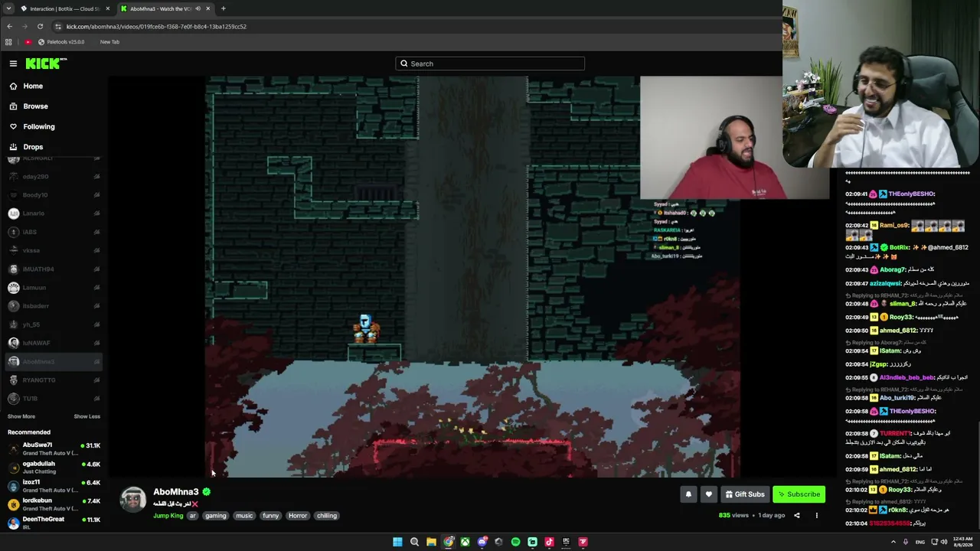The height and width of the screenshot is (551, 980).
Task: Select the 'ar' language tag
Action: click(x=193, y=516)
